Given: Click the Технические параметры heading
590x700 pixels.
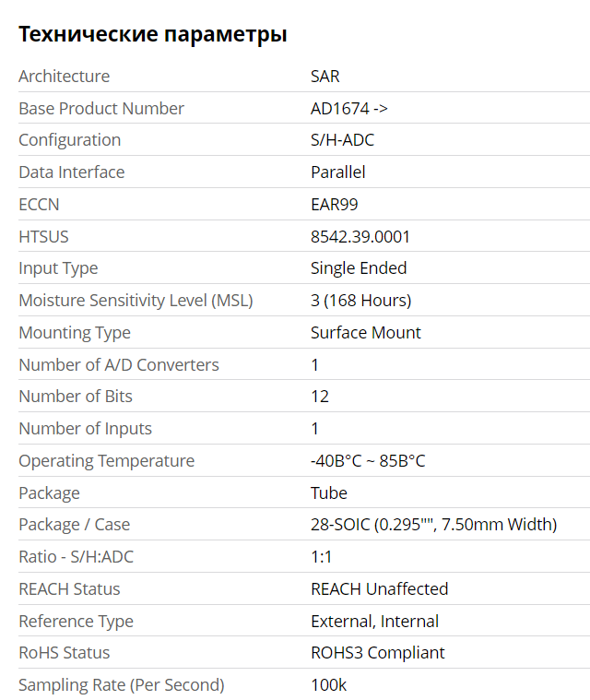Looking at the screenshot, I should (x=153, y=35).
